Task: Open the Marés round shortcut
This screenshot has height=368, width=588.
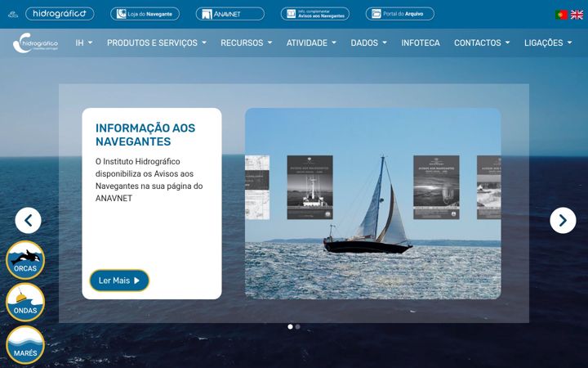Action: pos(25,345)
